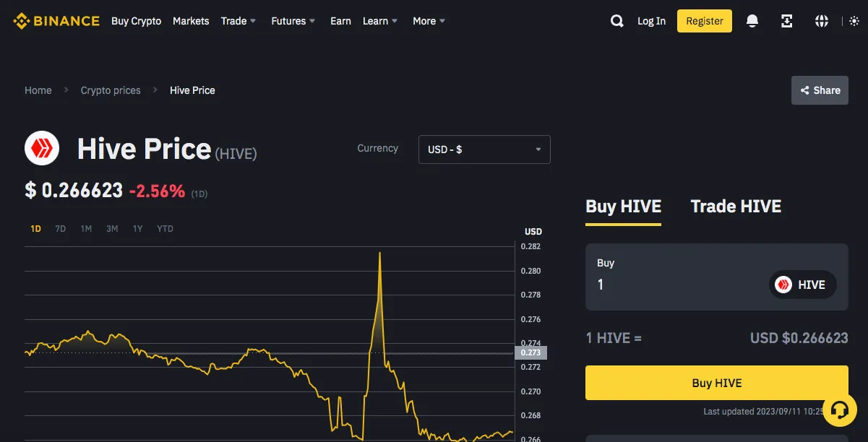Viewport: 868px width, 442px height.
Task: Click the USD $0.266623 conversion value
Action: point(799,338)
